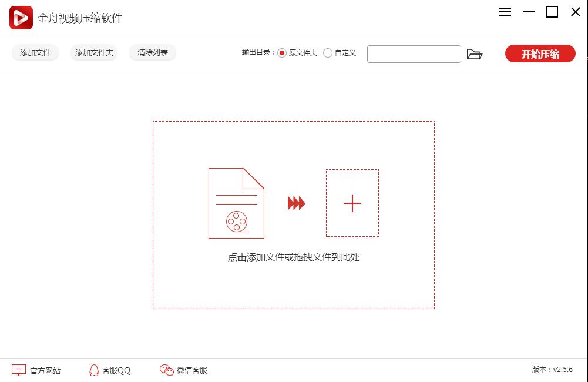Click the 添加文件 button

tap(35, 52)
